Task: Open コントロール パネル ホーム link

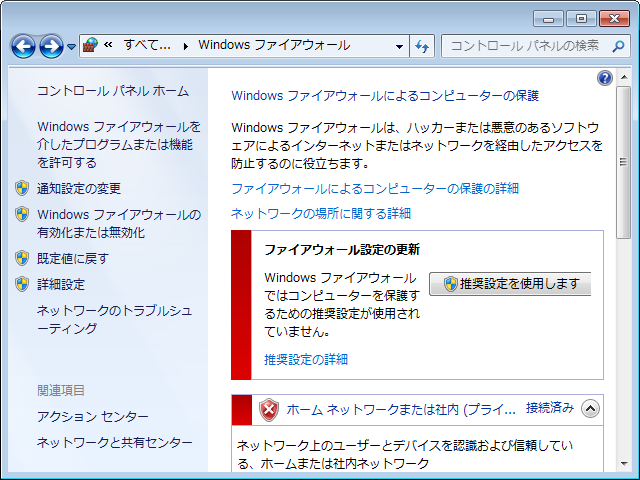Action: 113,91
